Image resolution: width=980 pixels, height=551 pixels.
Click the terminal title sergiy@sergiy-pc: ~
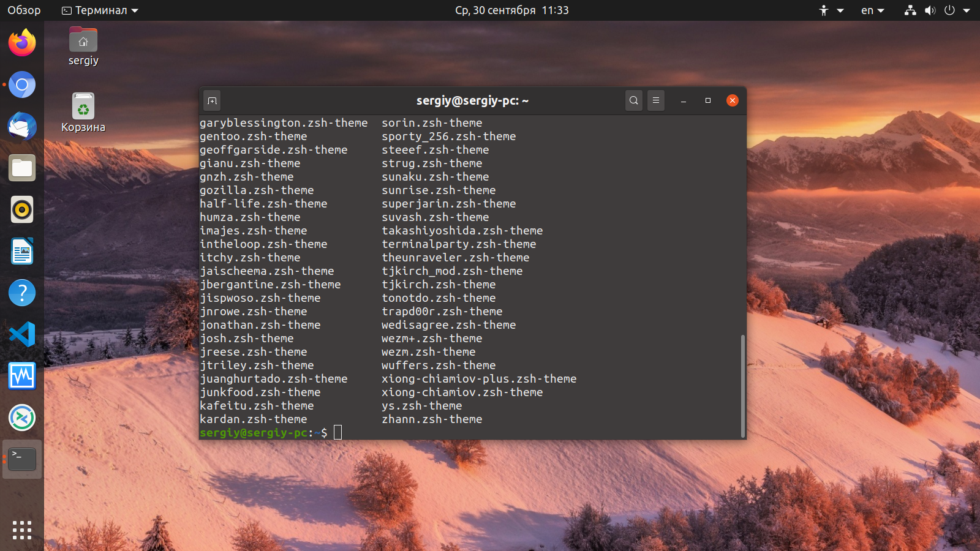tap(472, 100)
